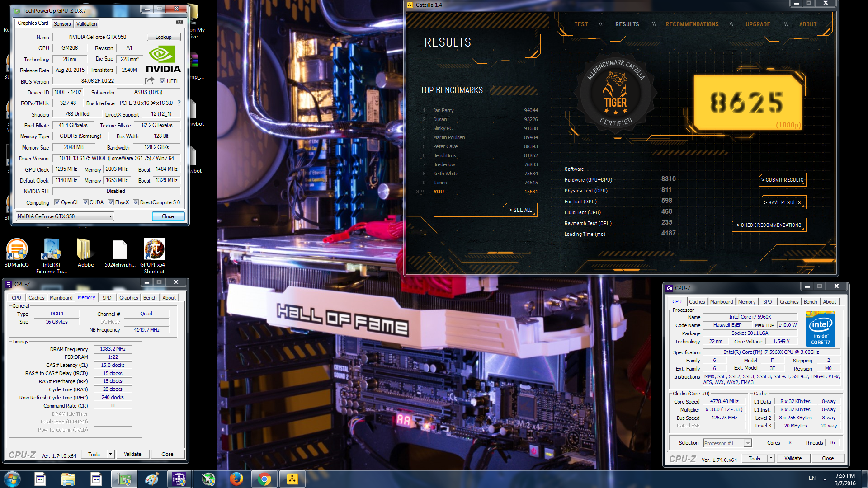Click the BIOS Version field 84.06.2F.00.22

click(x=98, y=81)
